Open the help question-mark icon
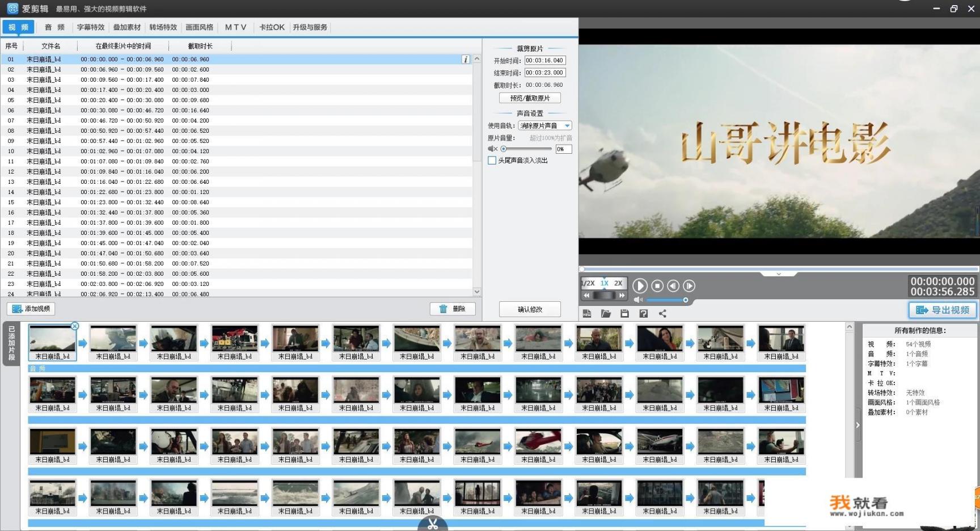Viewport: 980px width, 531px height. tap(643, 314)
